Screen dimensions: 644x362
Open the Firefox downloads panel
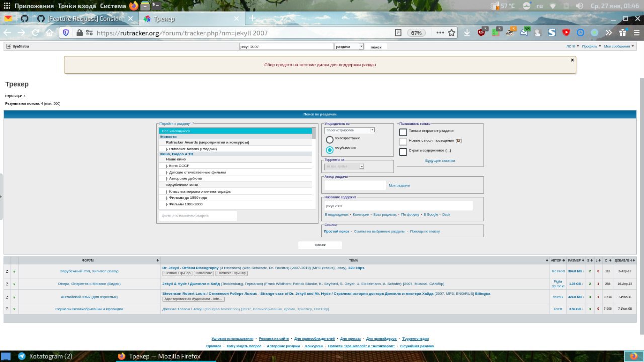pyautogui.click(x=467, y=33)
